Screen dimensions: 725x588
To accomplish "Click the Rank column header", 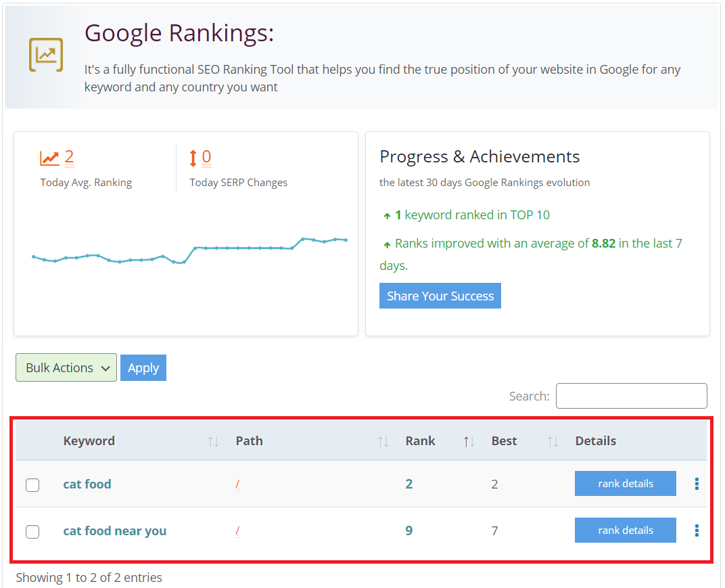I will 420,441.
